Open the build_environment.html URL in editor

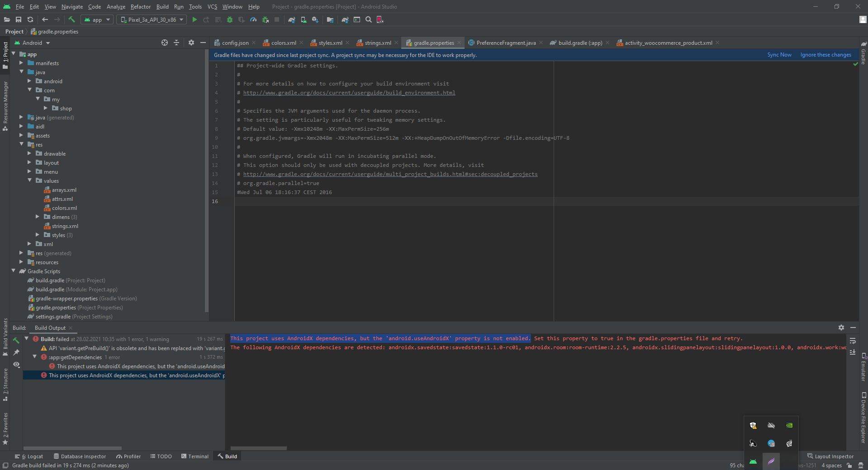349,93
